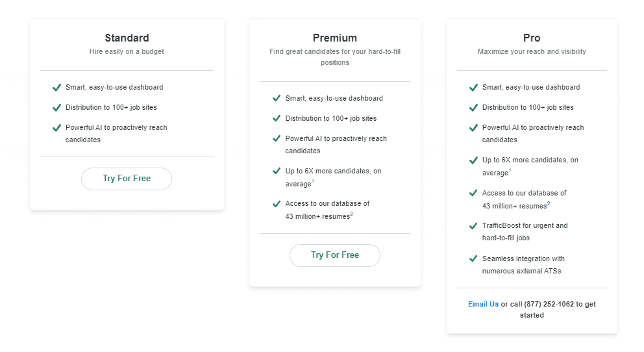Select the Premium plan heading
The width and height of the screenshot is (644, 352).
[x=334, y=38]
